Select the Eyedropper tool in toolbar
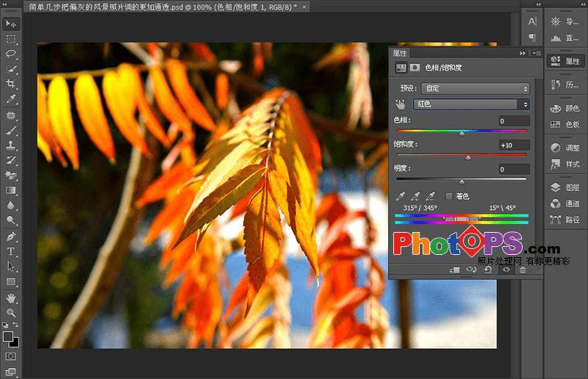 click(11, 98)
